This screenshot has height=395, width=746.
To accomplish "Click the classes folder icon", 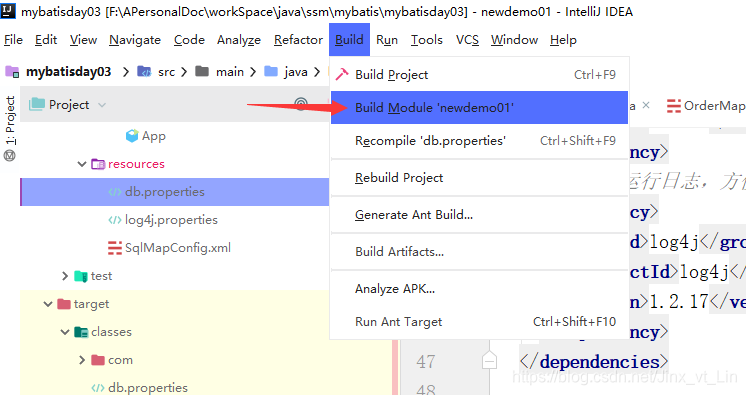I will click(x=81, y=332).
